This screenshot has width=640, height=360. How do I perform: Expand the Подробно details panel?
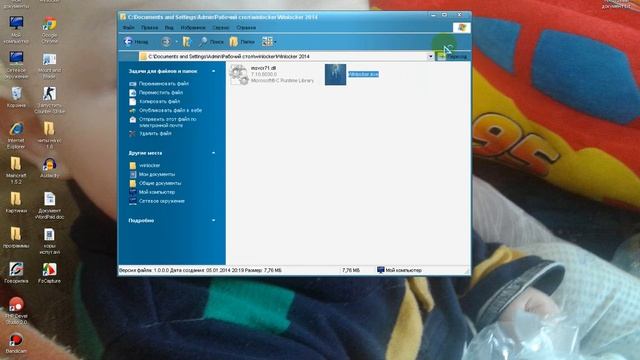213,220
